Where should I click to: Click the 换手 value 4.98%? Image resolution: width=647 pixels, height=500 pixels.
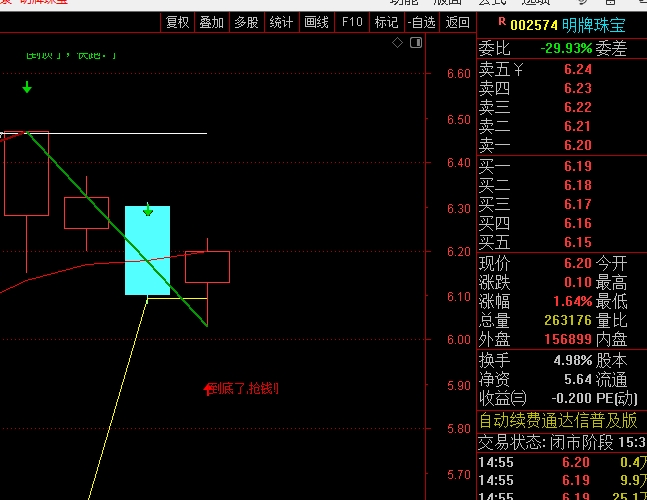click(x=573, y=360)
